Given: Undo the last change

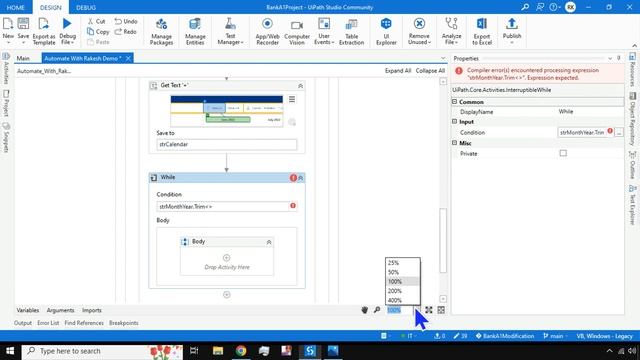Looking at the screenshot, I should pyautogui.click(x=126, y=21).
